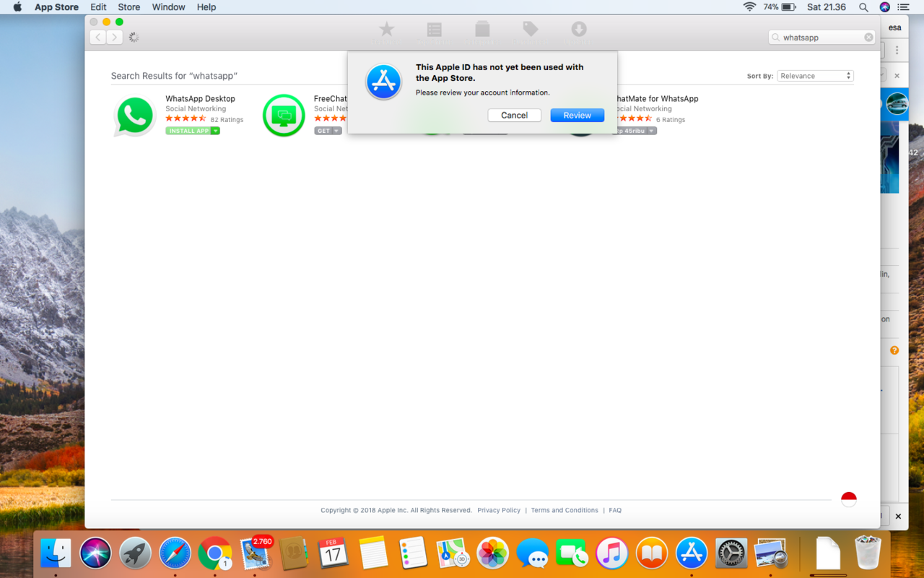The width and height of the screenshot is (924, 578).
Task: Go forward with the toolbar forward arrow
Action: tap(114, 38)
